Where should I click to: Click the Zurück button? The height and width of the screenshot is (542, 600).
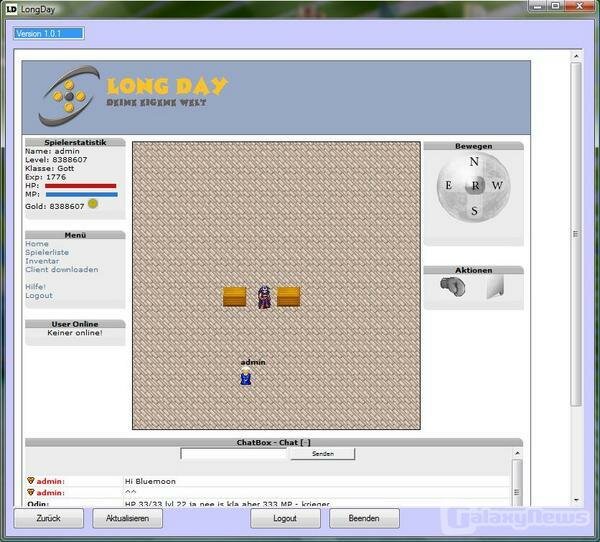[x=49, y=518]
